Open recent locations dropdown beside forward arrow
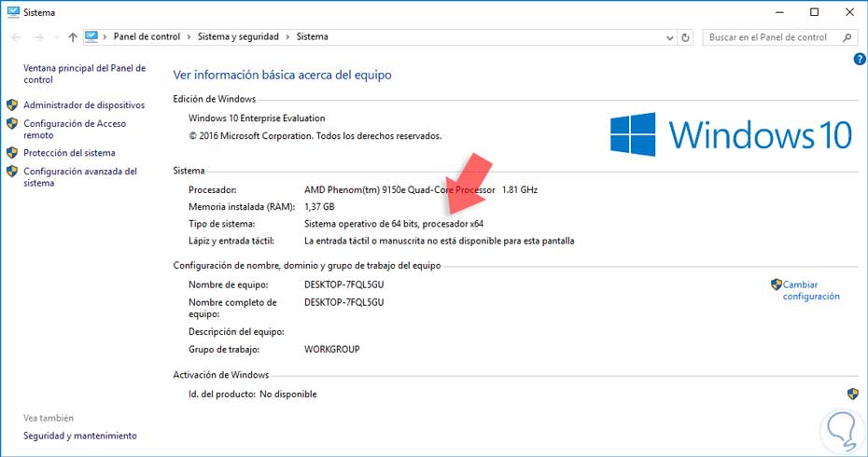This screenshot has width=868, height=457. [56, 37]
